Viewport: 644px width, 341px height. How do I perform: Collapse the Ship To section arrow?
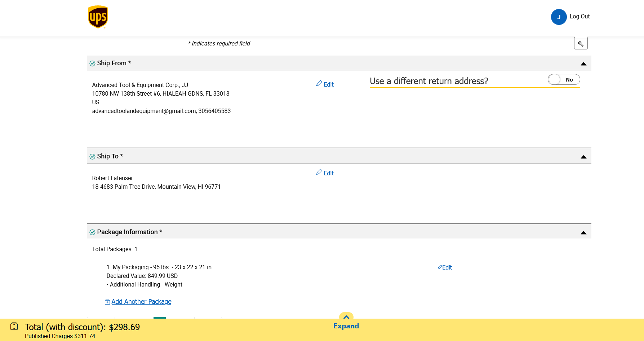click(583, 157)
